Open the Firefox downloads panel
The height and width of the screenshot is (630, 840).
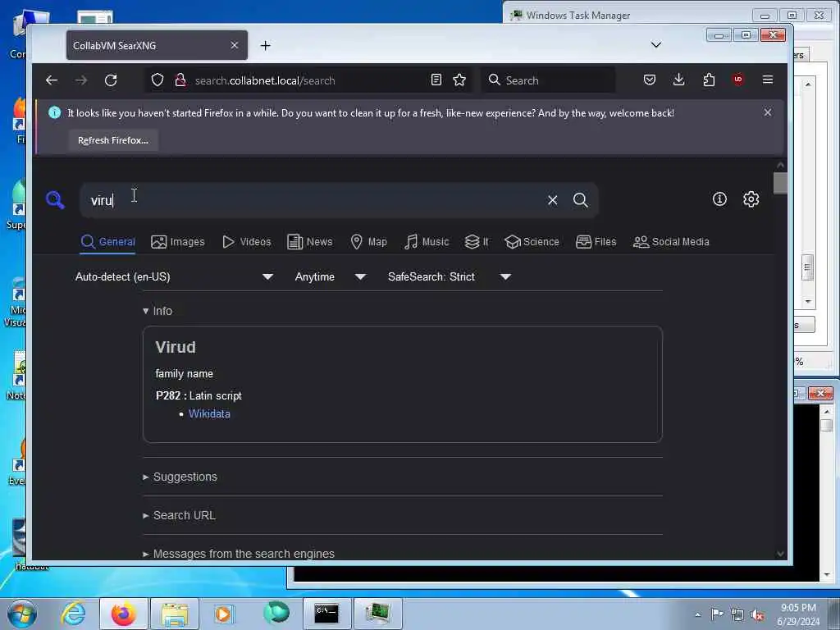pyautogui.click(x=678, y=80)
